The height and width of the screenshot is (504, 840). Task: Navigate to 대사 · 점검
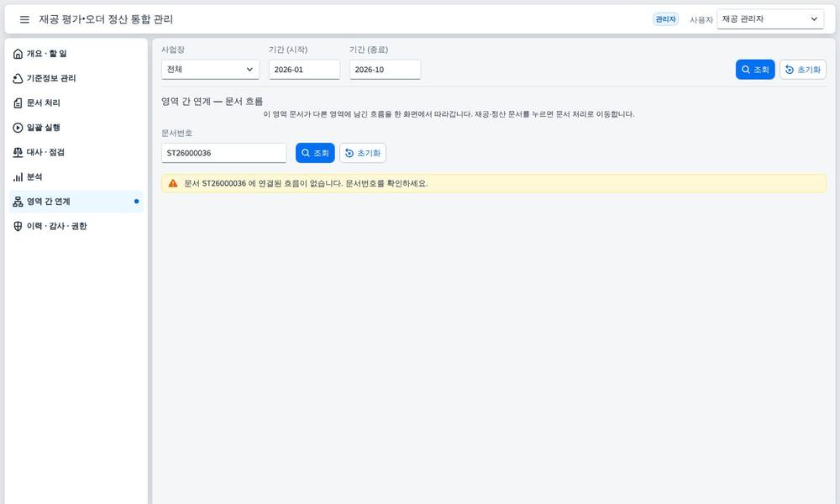point(76,152)
